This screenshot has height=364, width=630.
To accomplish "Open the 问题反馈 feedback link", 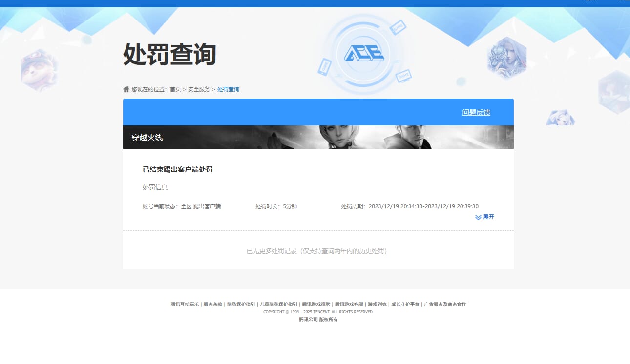I will (x=475, y=112).
